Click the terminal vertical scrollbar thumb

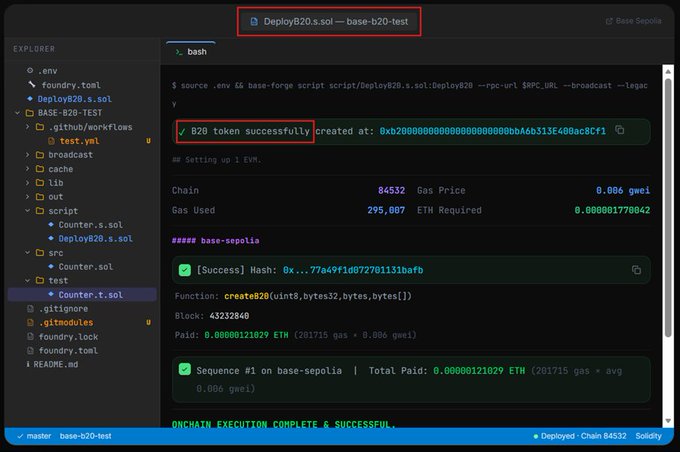668,207
